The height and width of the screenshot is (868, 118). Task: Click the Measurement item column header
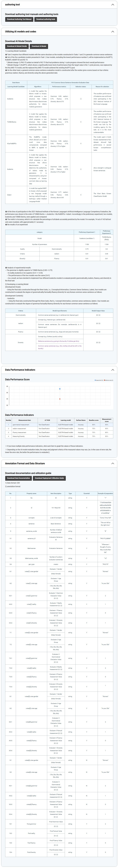(25, 420)
